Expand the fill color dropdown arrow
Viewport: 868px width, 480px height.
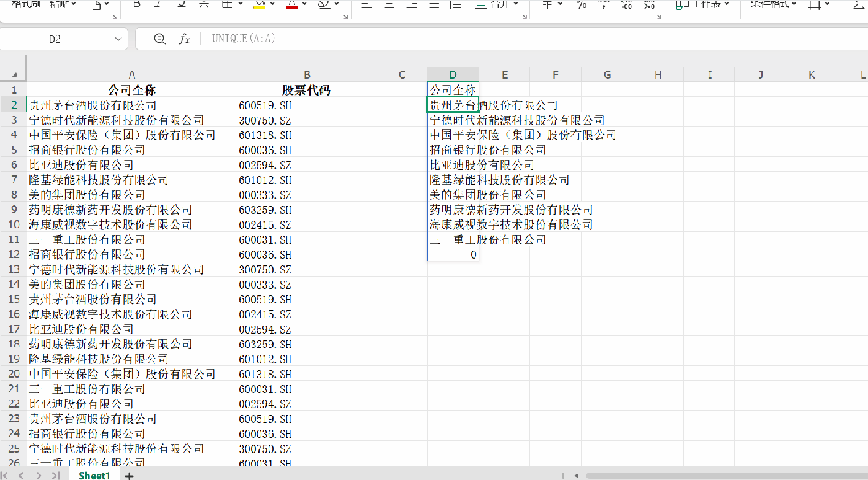coord(273,4)
